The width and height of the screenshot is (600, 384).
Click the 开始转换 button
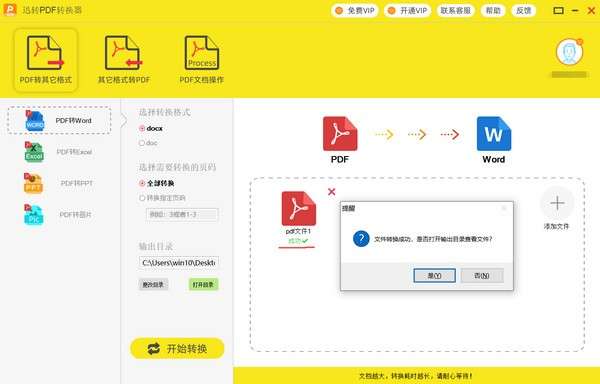tap(177, 348)
